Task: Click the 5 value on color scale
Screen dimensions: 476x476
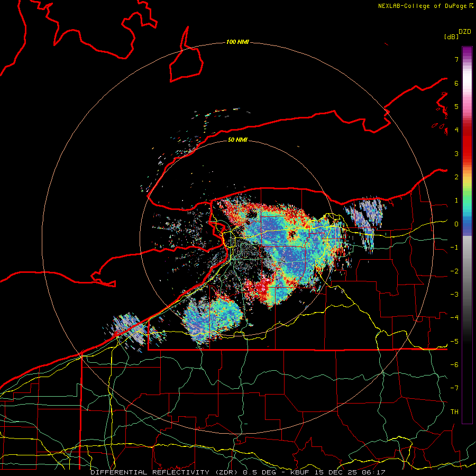Action: pyautogui.click(x=456, y=106)
